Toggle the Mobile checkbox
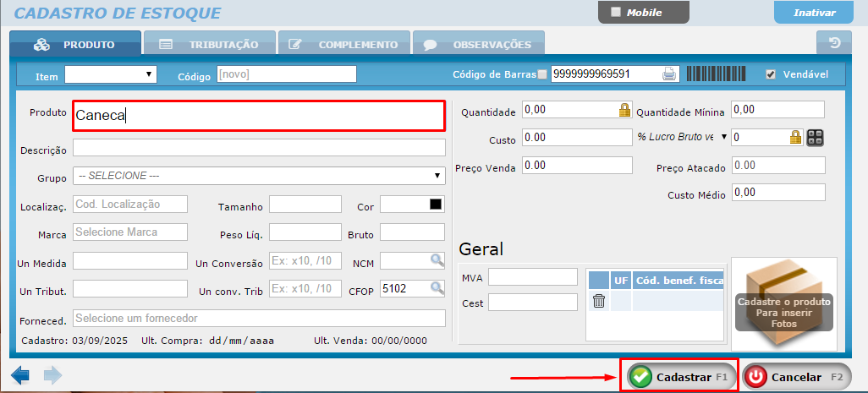The height and width of the screenshot is (393, 868). tap(615, 12)
